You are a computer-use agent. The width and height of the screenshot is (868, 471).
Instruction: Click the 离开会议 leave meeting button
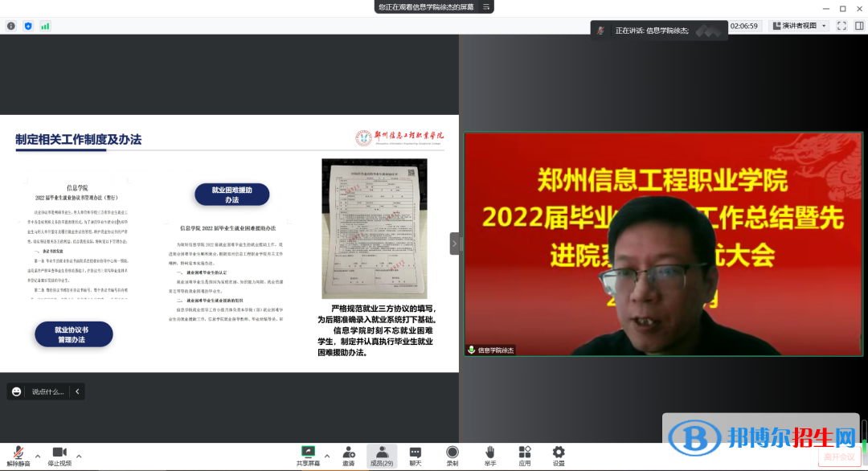[839, 457]
